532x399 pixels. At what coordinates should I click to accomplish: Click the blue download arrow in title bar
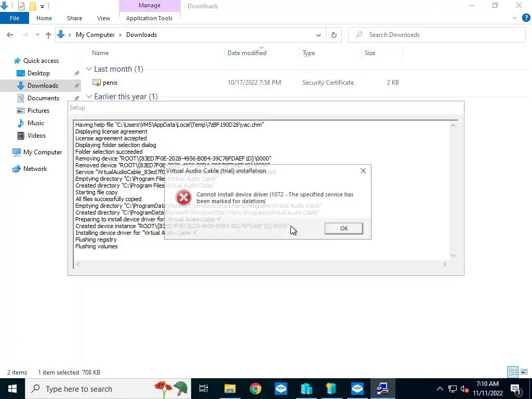click(4, 5)
